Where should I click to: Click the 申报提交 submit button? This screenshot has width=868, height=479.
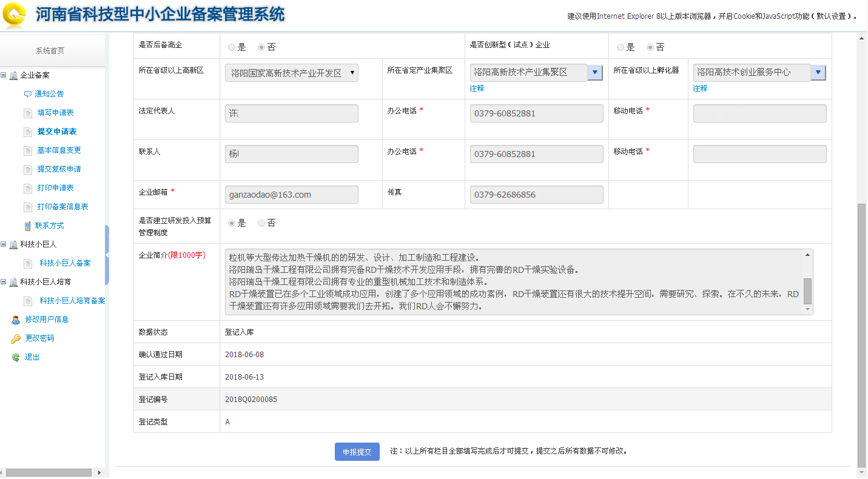point(357,452)
